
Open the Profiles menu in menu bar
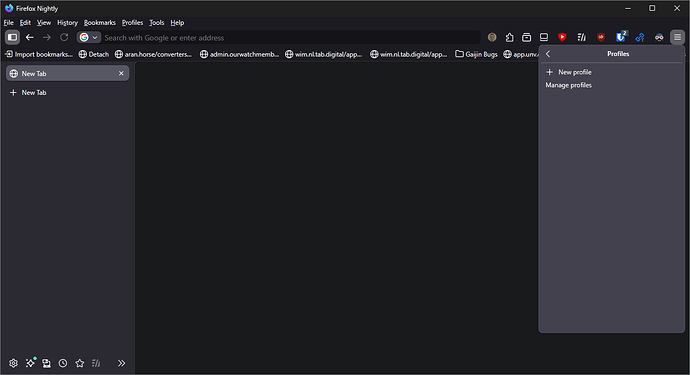pos(132,22)
